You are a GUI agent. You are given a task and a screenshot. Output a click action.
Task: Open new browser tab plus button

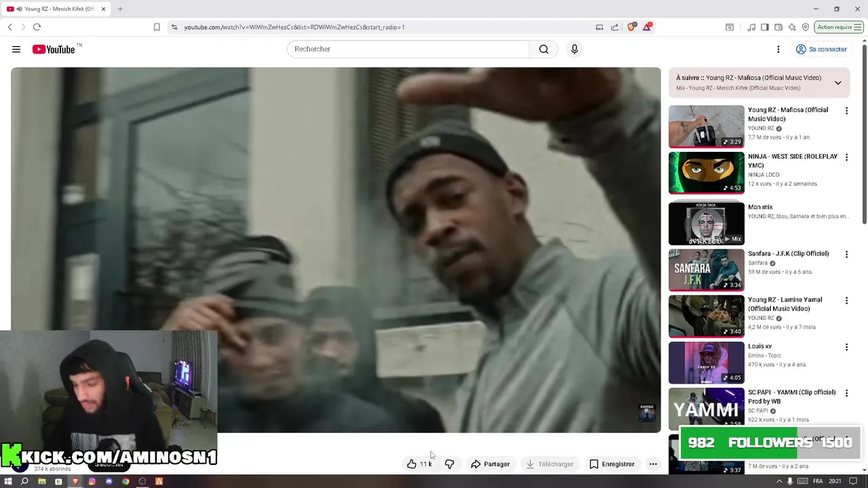120,9
